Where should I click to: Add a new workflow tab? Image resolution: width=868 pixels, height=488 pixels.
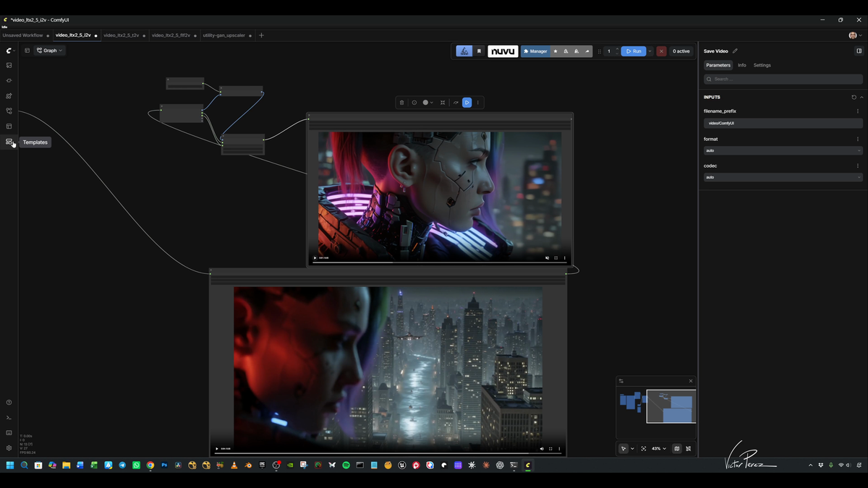(x=262, y=35)
